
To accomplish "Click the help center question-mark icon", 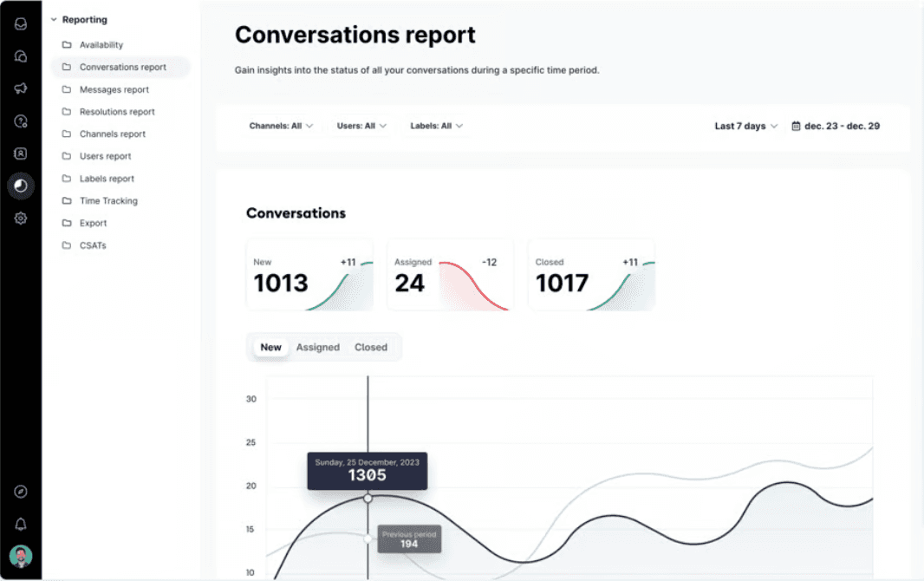I will click(x=21, y=121).
